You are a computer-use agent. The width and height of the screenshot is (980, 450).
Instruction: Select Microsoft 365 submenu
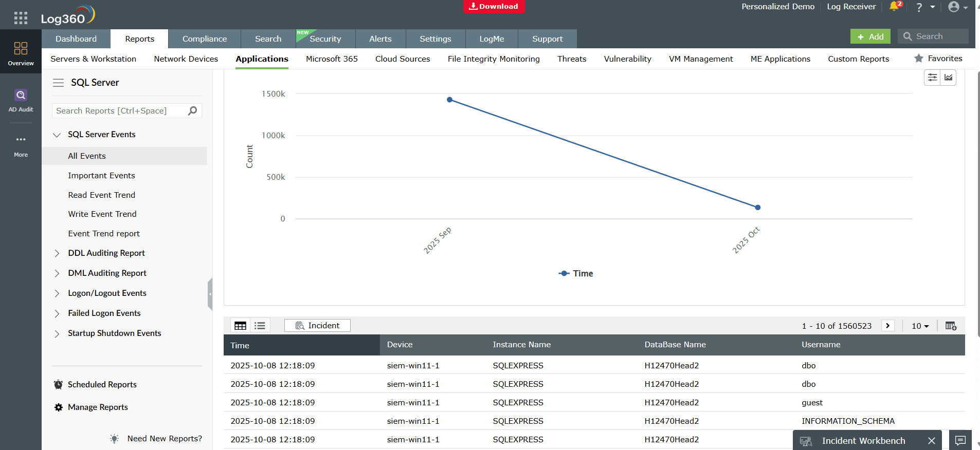[332, 59]
